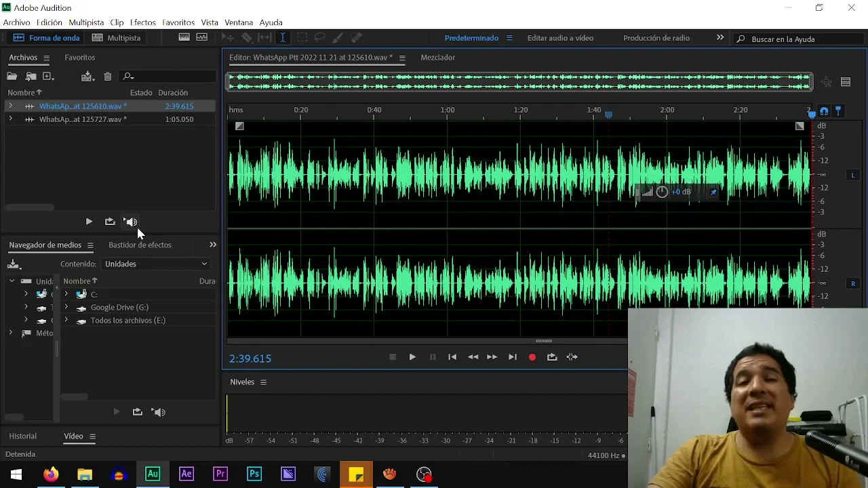Switch to the Multipista view

[x=117, y=38]
